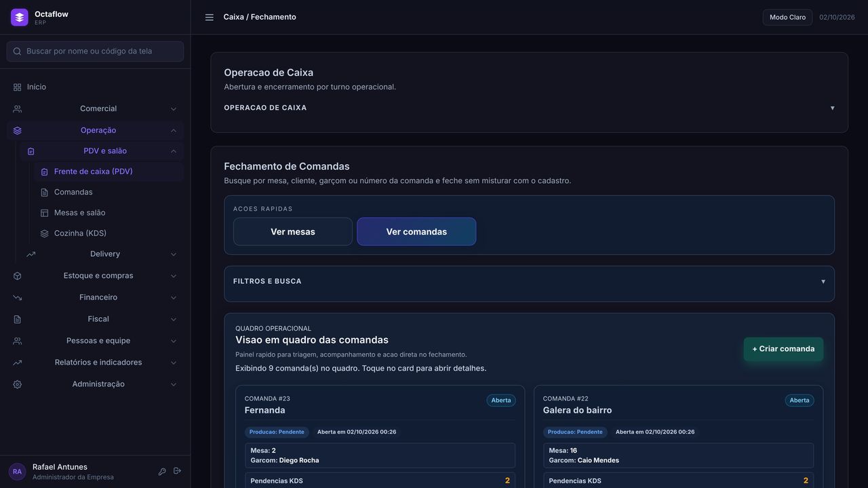The image size is (868, 488).
Task: Select the Ver comandas view
Action: [416, 232]
